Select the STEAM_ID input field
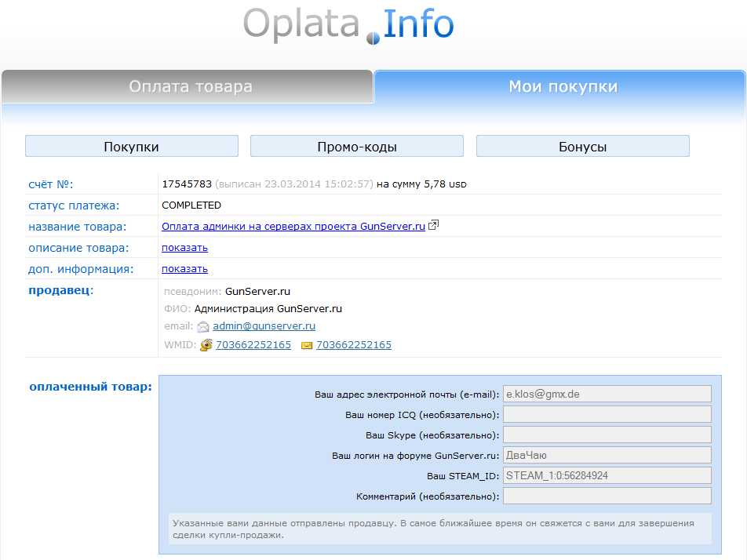The image size is (747, 560). click(607, 475)
